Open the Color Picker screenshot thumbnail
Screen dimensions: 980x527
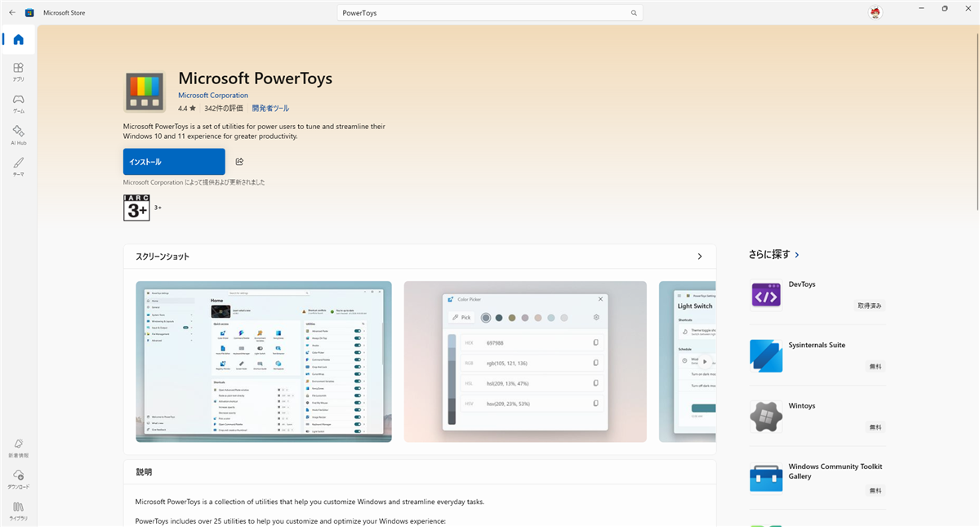tap(525, 361)
